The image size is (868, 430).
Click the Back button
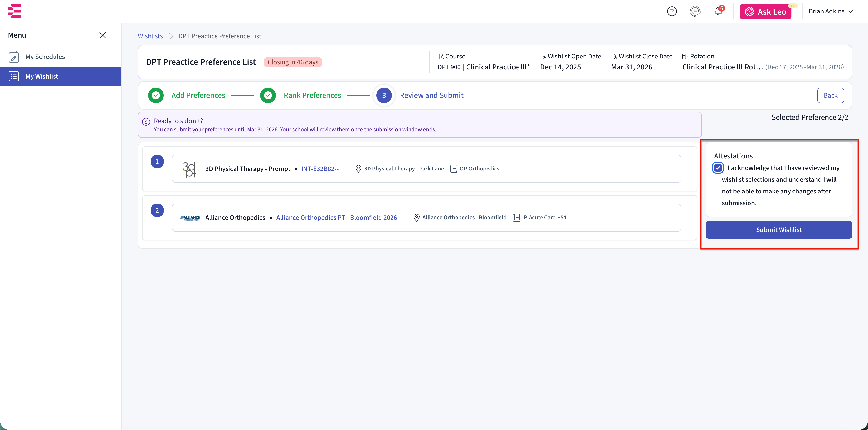[x=830, y=95]
